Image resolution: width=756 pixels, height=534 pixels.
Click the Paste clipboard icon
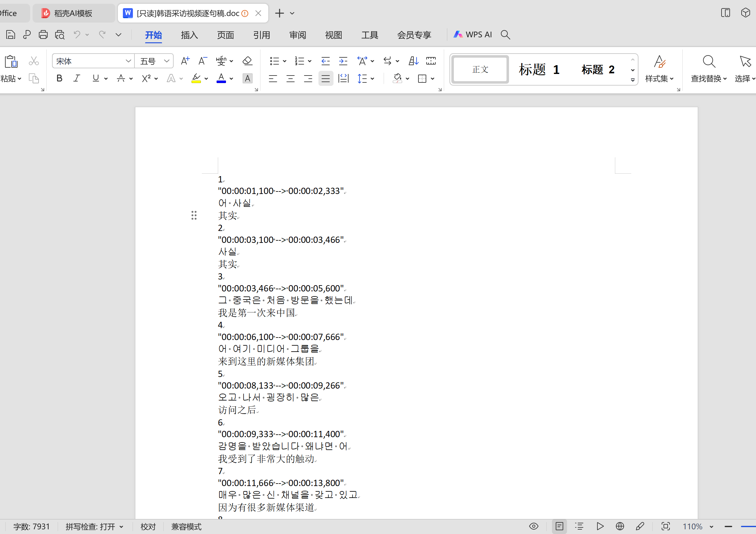(x=11, y=61)
